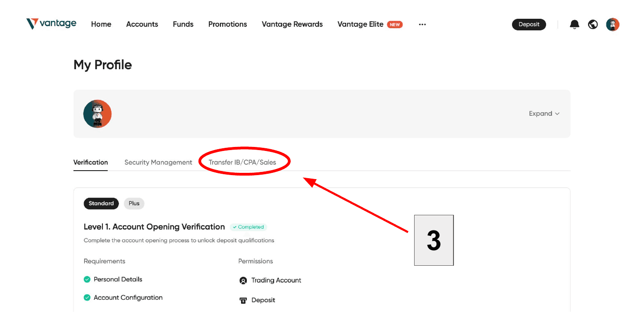Click the NEW badge beside Vantage Elite

tap(395, 25)
